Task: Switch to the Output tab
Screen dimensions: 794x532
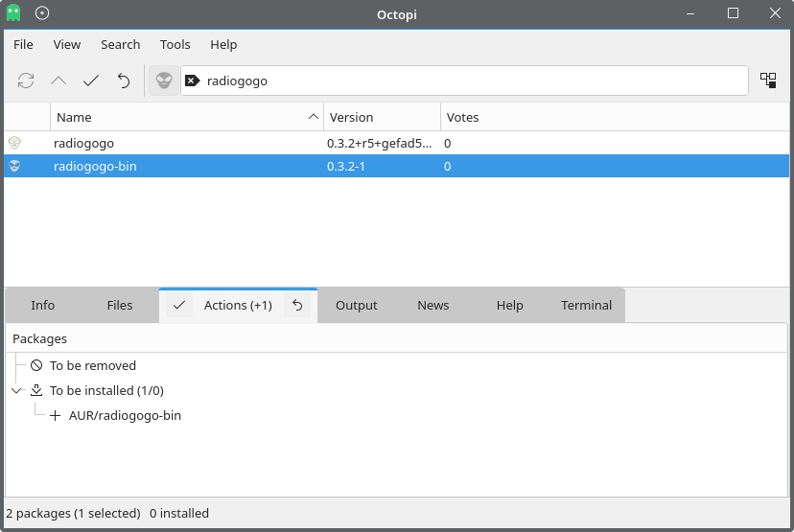Action: tap(357, 305)
